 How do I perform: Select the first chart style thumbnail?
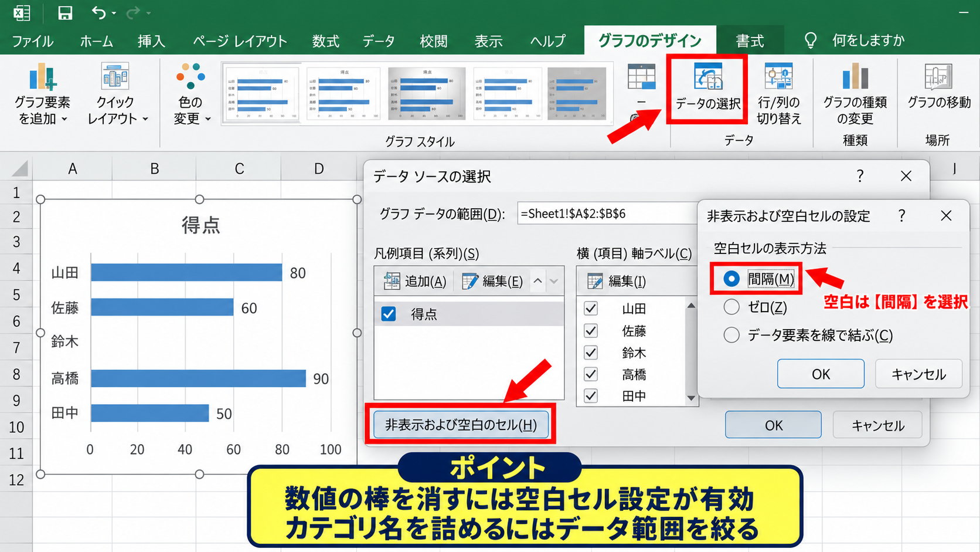point(263,93)
